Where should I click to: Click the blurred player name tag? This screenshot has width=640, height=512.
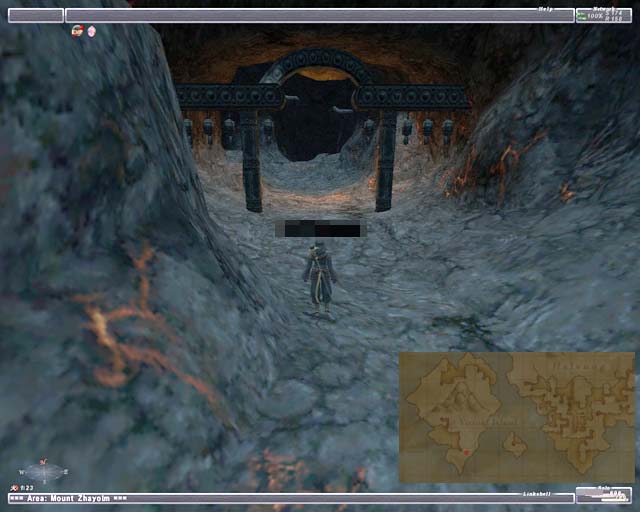pyautogui.click(x=320, y=229)
